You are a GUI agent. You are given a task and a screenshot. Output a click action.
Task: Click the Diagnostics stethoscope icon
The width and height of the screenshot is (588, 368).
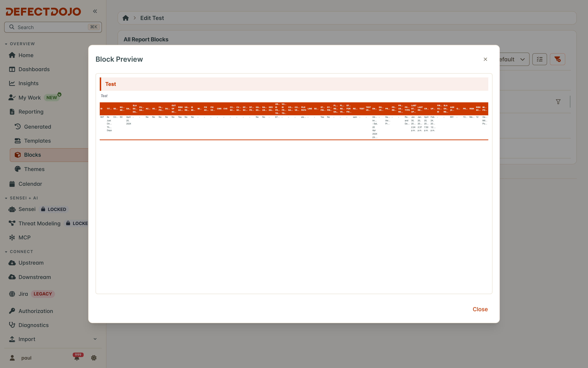pyautogui.click(x=12, y=325)
